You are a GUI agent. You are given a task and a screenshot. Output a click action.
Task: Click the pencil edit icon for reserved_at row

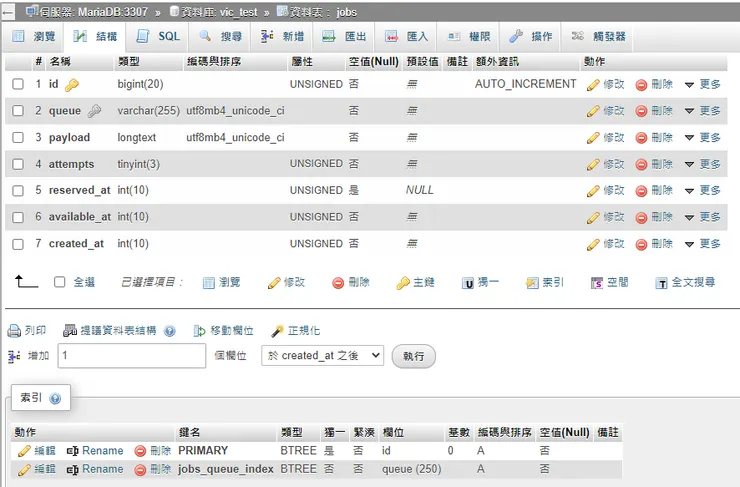593,191
